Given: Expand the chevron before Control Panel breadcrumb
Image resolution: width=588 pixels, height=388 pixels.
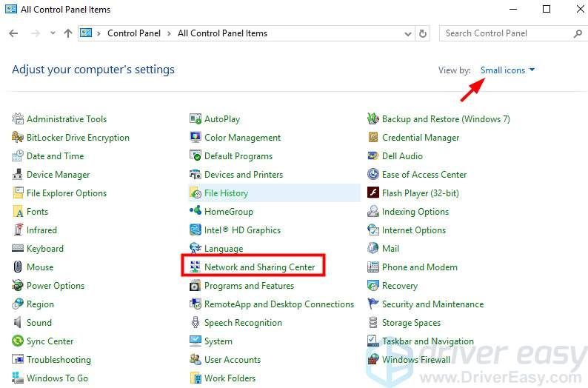Looking at the screenshot, I should pos(98,34).
